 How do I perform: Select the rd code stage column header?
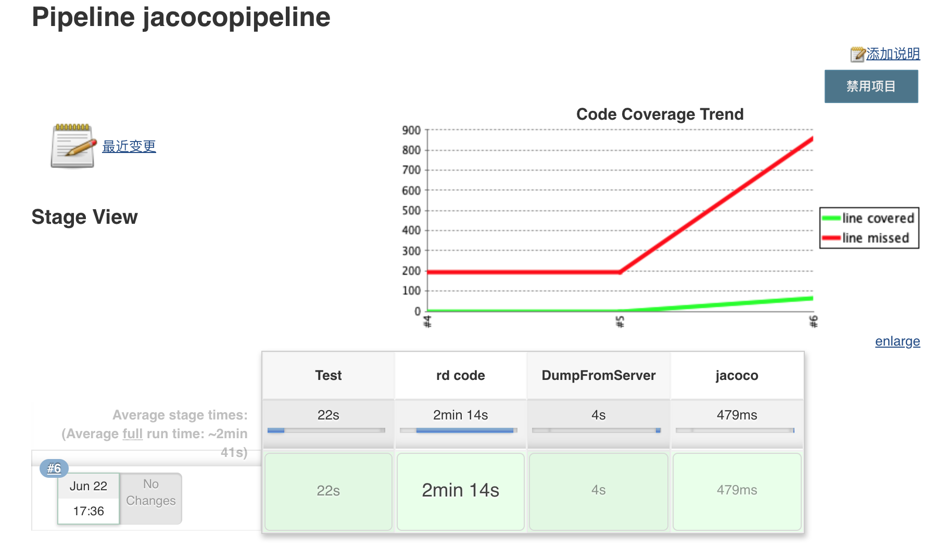pyautogui.click(x=460, y=375)
